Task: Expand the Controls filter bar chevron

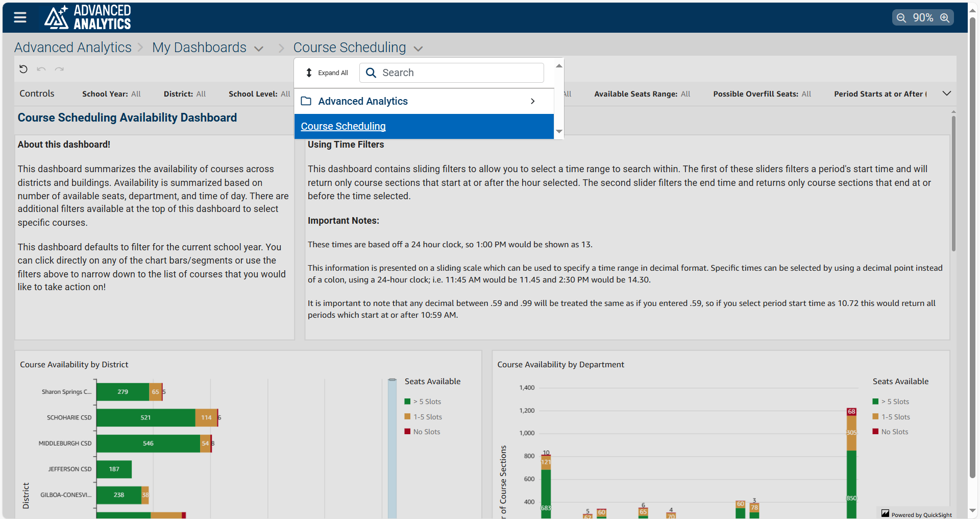Action: (x=946, y=93)
